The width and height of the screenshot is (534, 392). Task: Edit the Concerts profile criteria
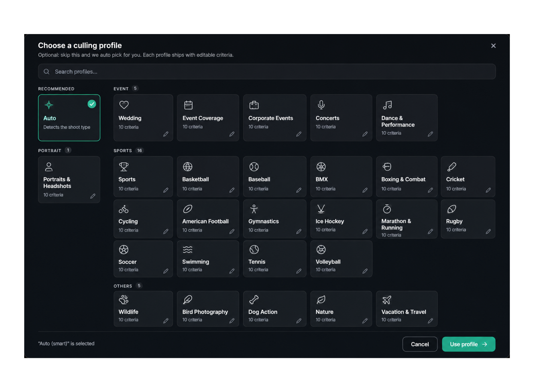tap(365, 134)
